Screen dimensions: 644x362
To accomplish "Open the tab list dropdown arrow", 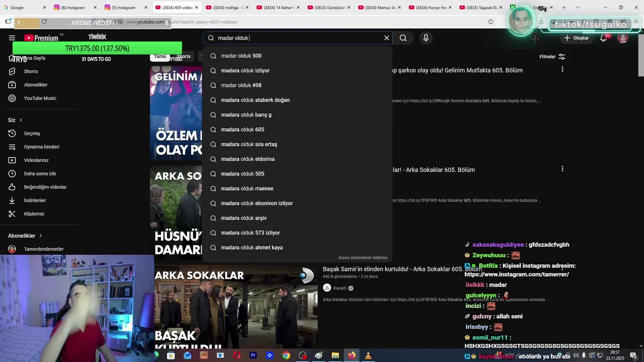I will pyautogui.click(x=577, y=8).
